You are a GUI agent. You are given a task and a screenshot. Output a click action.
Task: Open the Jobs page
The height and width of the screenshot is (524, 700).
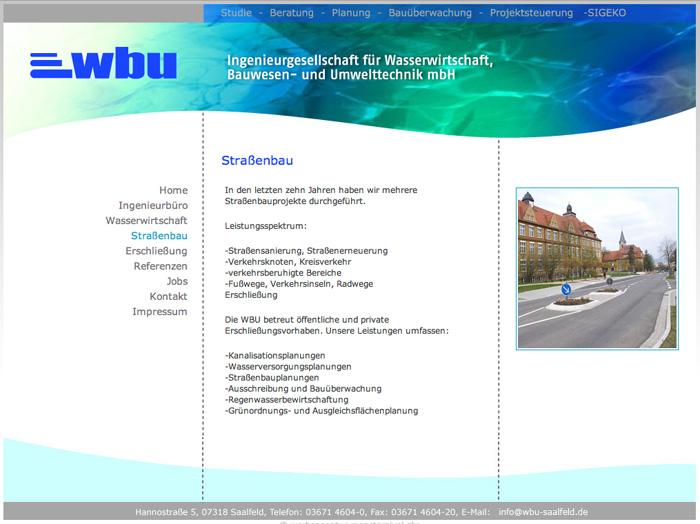click(x=176, y=281)
